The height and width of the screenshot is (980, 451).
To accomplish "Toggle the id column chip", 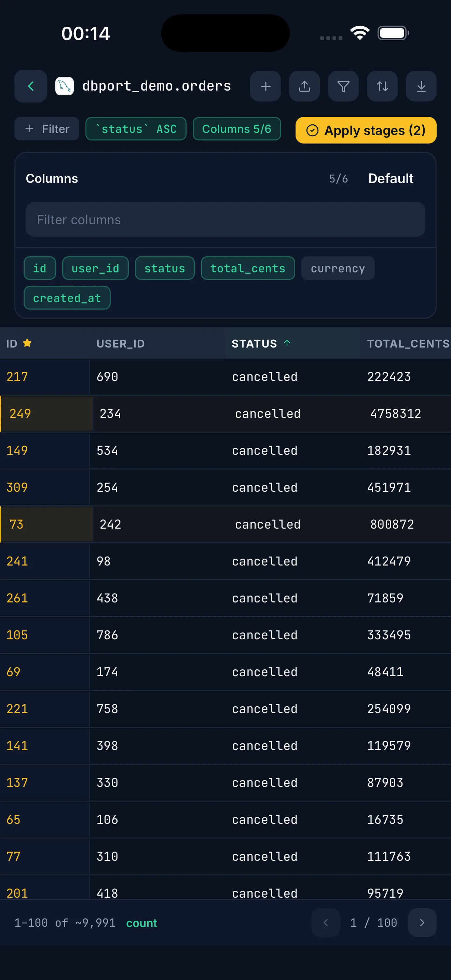I will [40, 268].
